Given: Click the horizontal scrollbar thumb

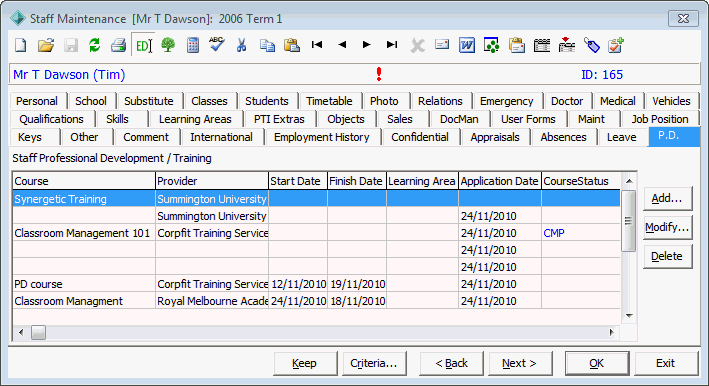Looking at the screenshot, I should [38, 333].
